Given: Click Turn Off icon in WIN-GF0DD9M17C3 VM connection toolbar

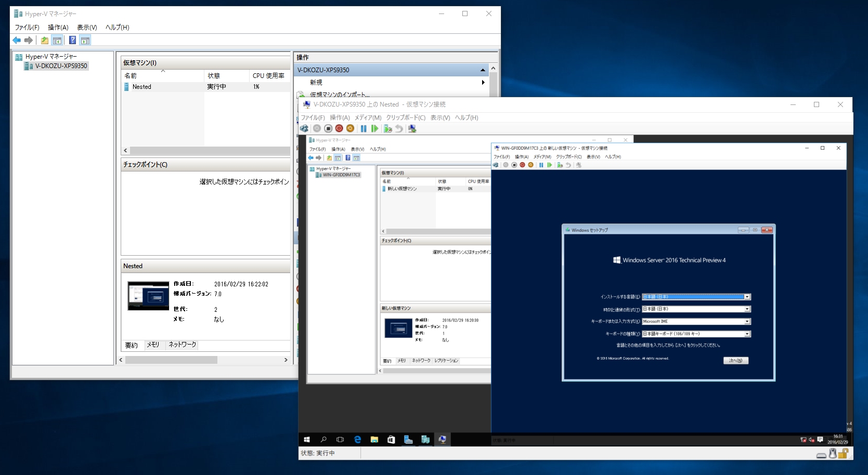Looking at the screenshot, I should click(514, 165).
